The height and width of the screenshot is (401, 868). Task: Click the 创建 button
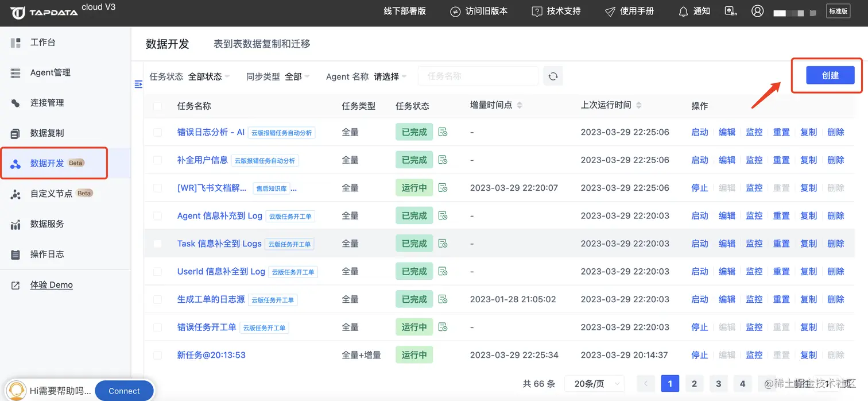(830, 75)
